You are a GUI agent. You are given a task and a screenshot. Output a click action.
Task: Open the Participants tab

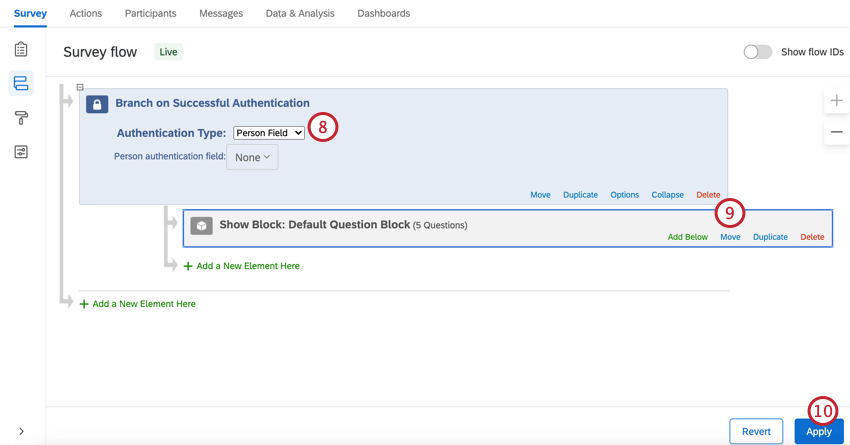pyautogui.click(x=150, y=13)
